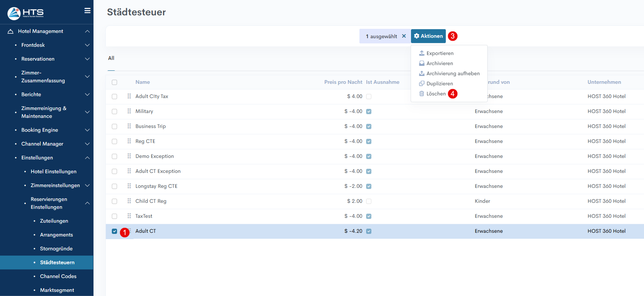The image size is (644, 296).
Task: Open Stornogründe in the sidebar
Action: tap(56, 248)
